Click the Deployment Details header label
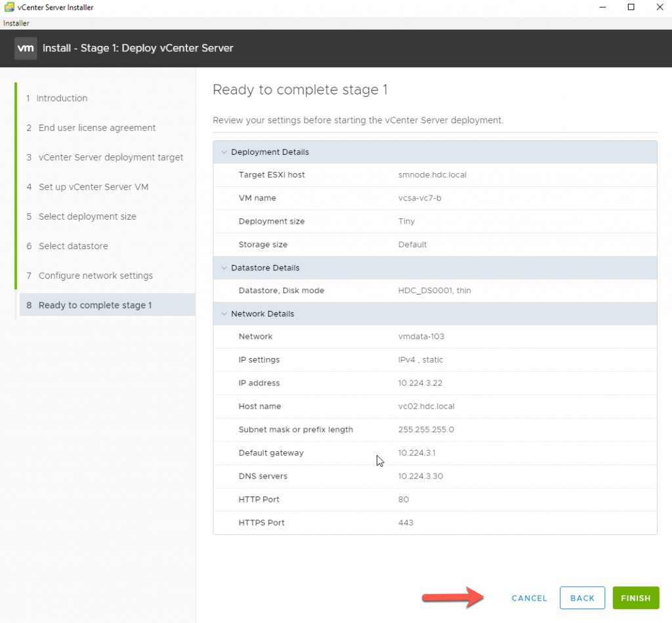Viewport: 672px width, 623px height. [270, 152]
